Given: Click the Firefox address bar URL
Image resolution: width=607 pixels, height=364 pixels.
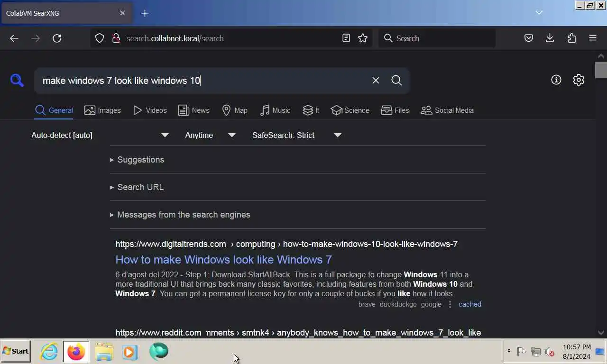Looking at the screenshot, I should pos(175,38).
